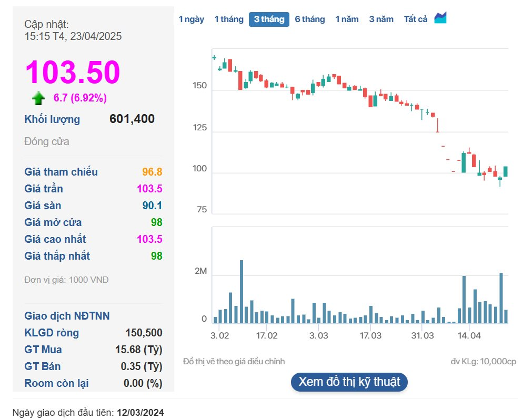Switch chart to 6 tháng range
The height and width of the screenshot is (420, 523).
click(x=310, y=19)
